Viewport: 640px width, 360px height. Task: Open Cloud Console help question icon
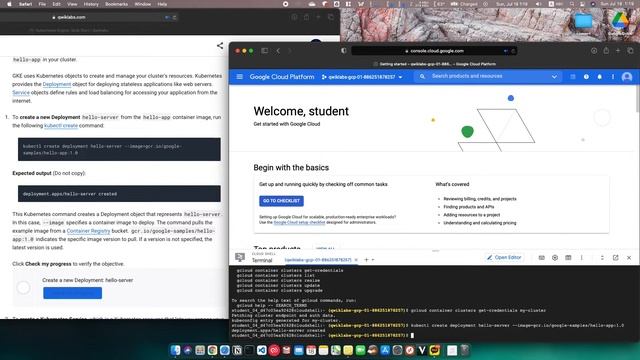pos(586,77)
